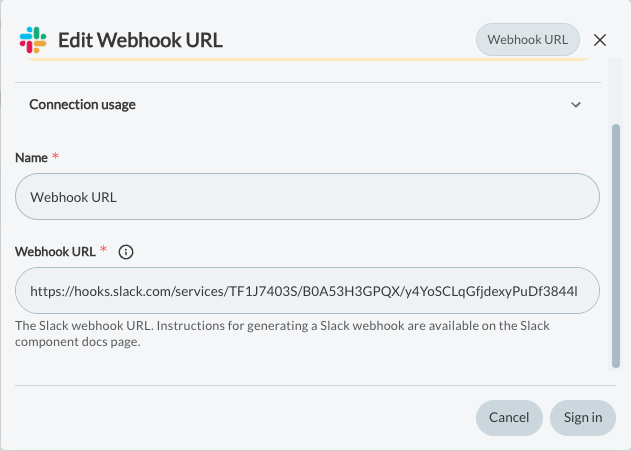The image size is (631, 451).
Task: Click the dialog's vertical scrollbar thumb
Action: tap(616, 246)
